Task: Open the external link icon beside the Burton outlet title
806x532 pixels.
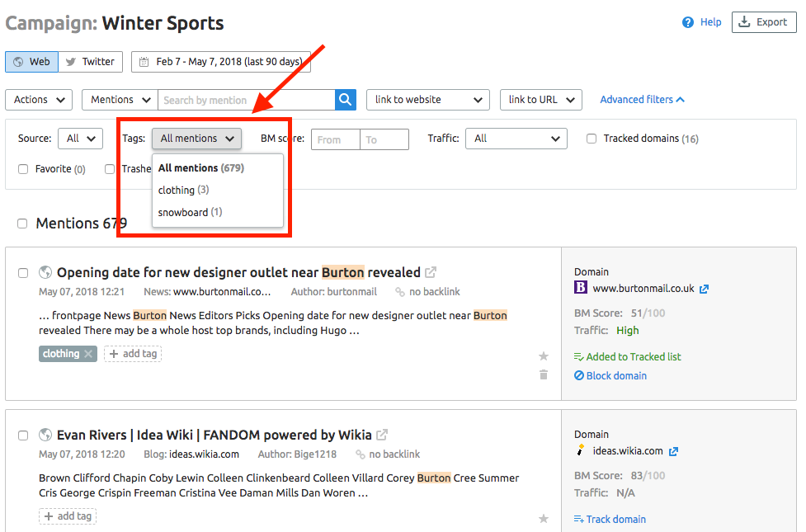Action: 431,272
